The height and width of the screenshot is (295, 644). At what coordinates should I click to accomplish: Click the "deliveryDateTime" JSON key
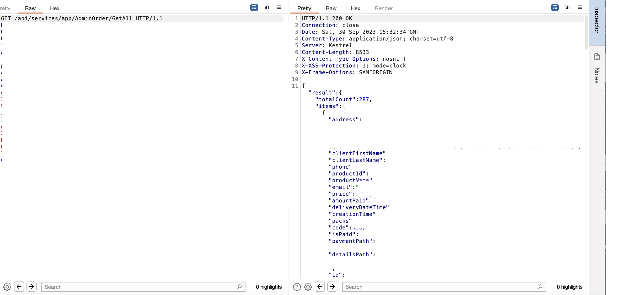click(x=359, y=207)
